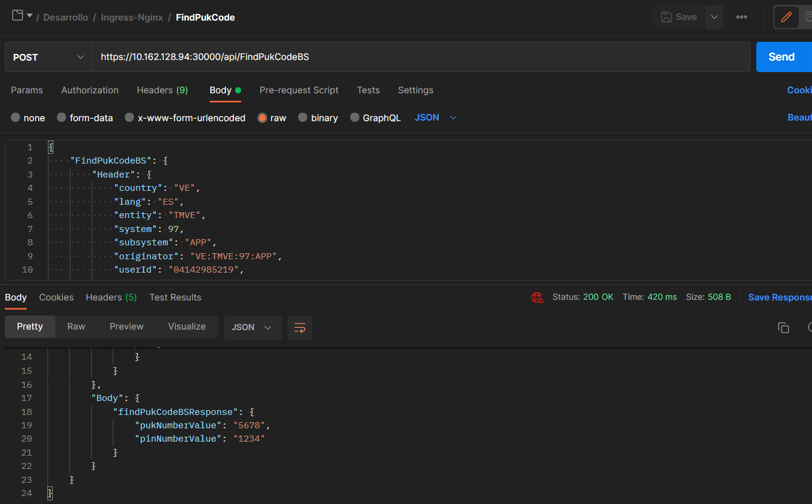The height and width of the screenshot is (504, 812).
Task: Click the edit pencil icon
Action: point(787,17)
